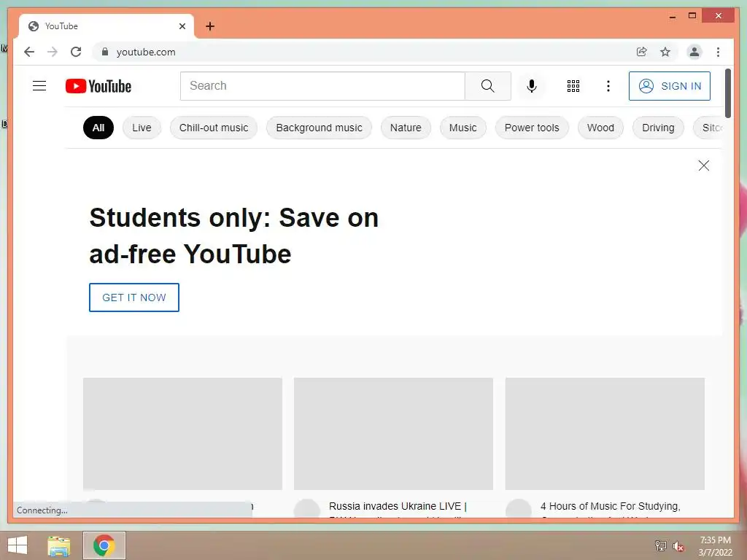Focus the YouTube Search field
747x560 pixels.
[x=322, y=86]
